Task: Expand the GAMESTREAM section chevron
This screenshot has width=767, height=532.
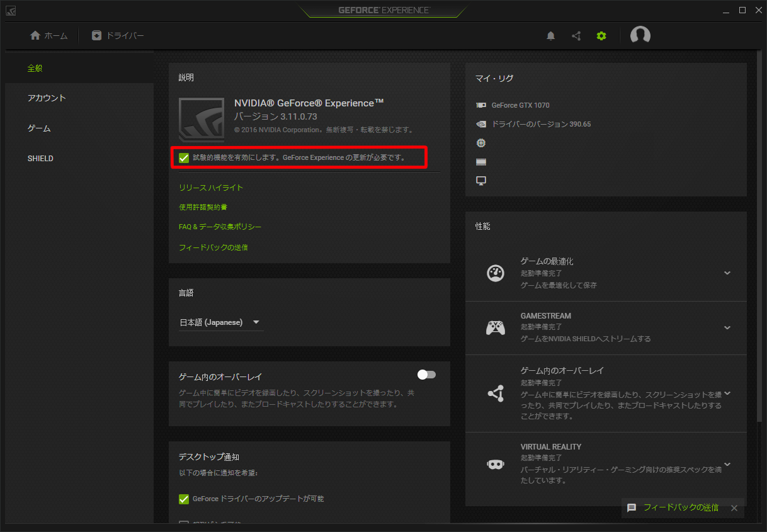Action: coord(727,328)
